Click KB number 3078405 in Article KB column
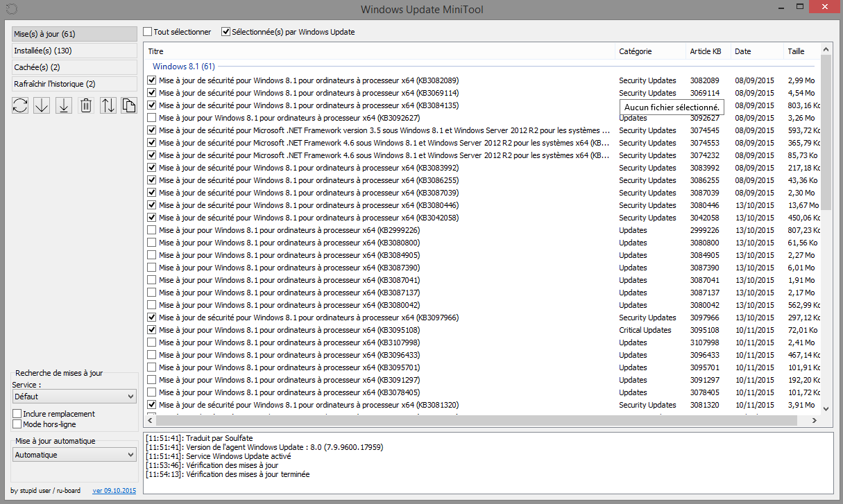 pos(704,392)
